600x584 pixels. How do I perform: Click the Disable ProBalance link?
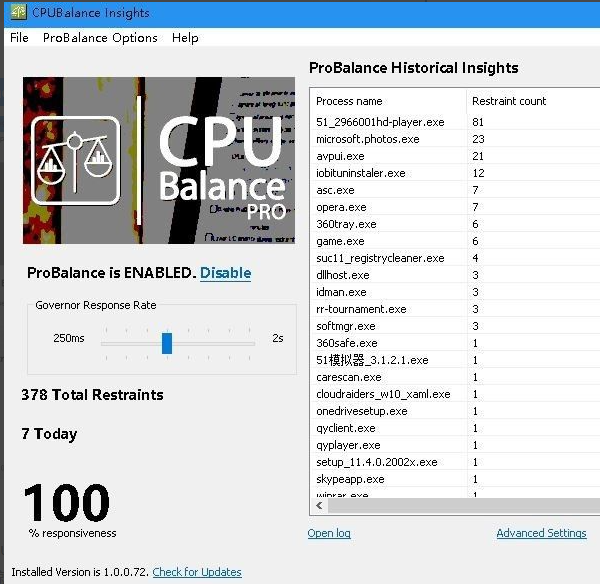[x=225, y=273]
